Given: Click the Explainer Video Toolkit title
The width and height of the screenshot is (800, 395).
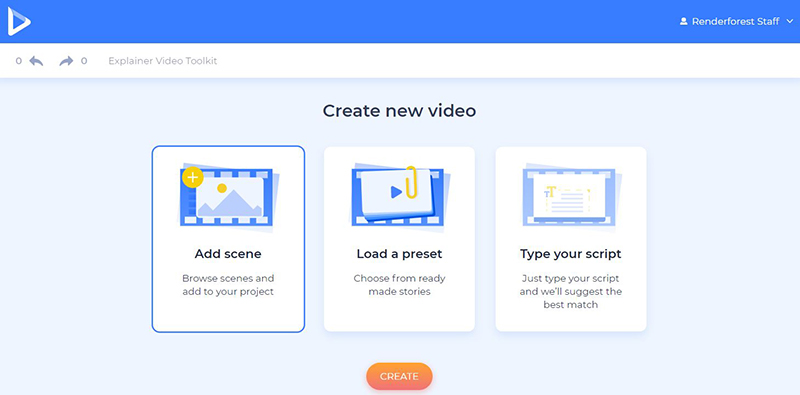Looking at the screenshot, I should pyautogui.click(x=163, y=61).
